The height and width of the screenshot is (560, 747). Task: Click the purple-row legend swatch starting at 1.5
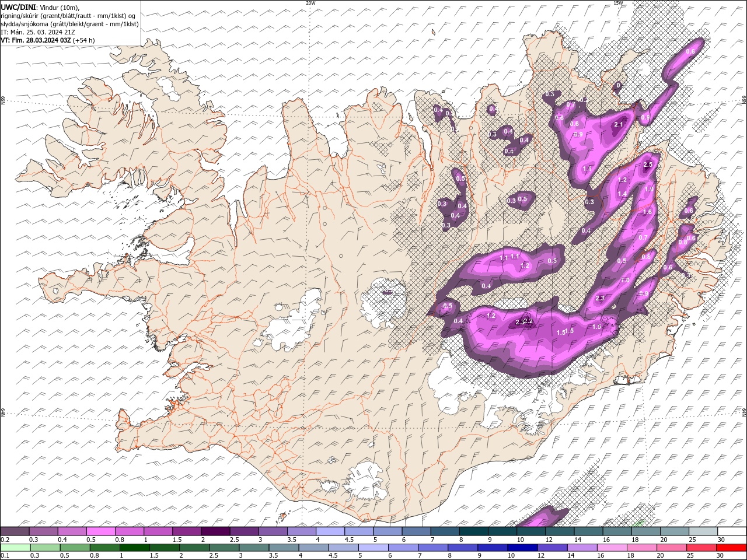pyautogui.click(x=187, y=531)
